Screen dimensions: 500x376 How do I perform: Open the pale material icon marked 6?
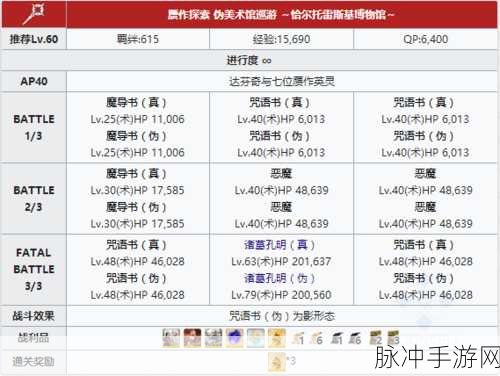pyautogui.click(x=316, y=339)
